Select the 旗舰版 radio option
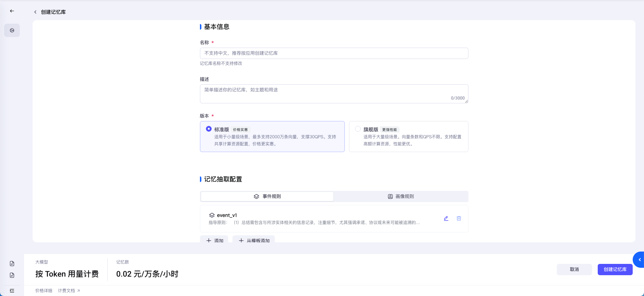This screenshot has width=644, height=296. pyautogui.click(x=358, y=129)
